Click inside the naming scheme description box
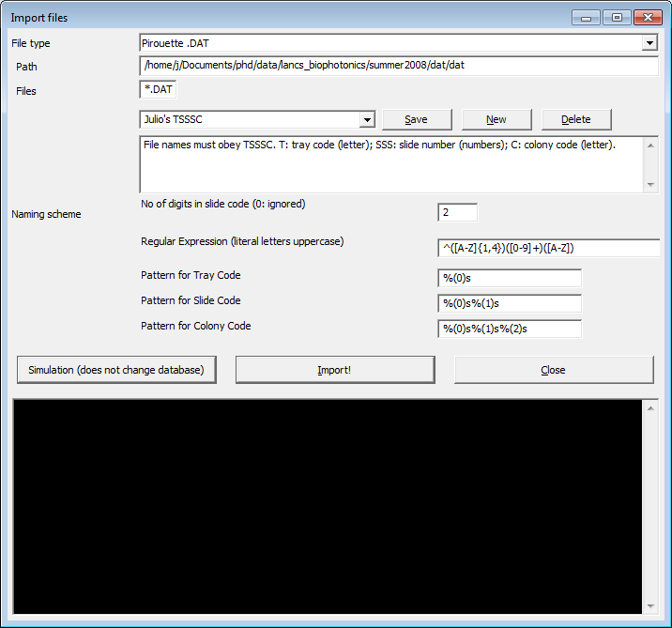This screenshot has height=628, width=672. (390, 164)
